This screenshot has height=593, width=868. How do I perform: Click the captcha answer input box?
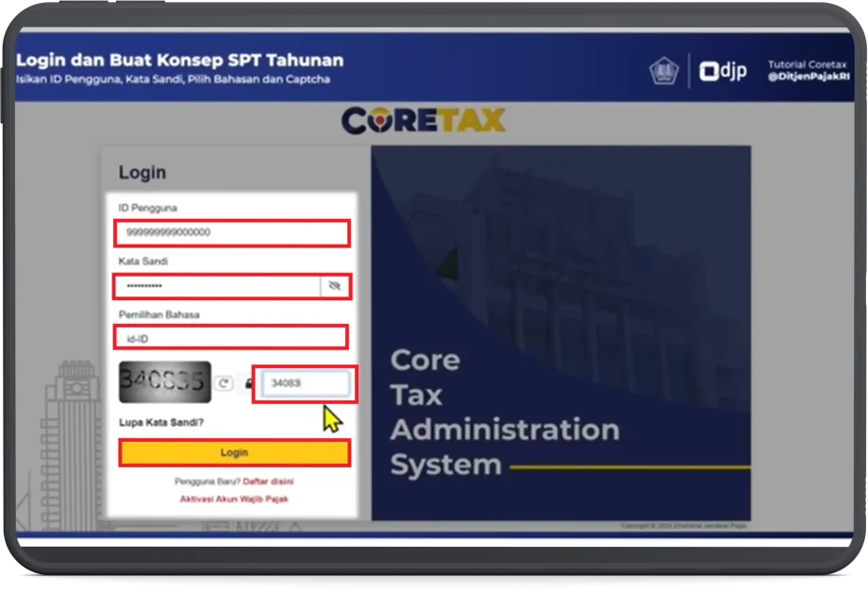click(304, 383)
